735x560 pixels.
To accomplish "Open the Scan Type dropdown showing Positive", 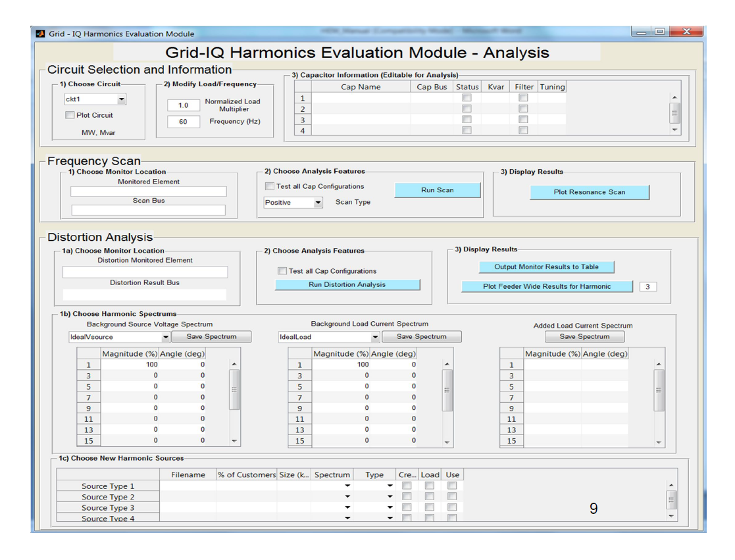I will [295, 203].
